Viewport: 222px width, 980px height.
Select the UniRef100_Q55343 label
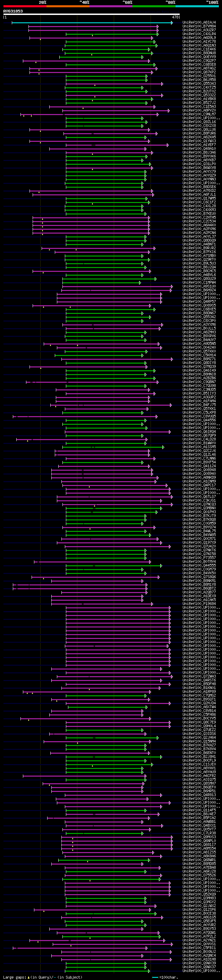click(x=199, y=83)
